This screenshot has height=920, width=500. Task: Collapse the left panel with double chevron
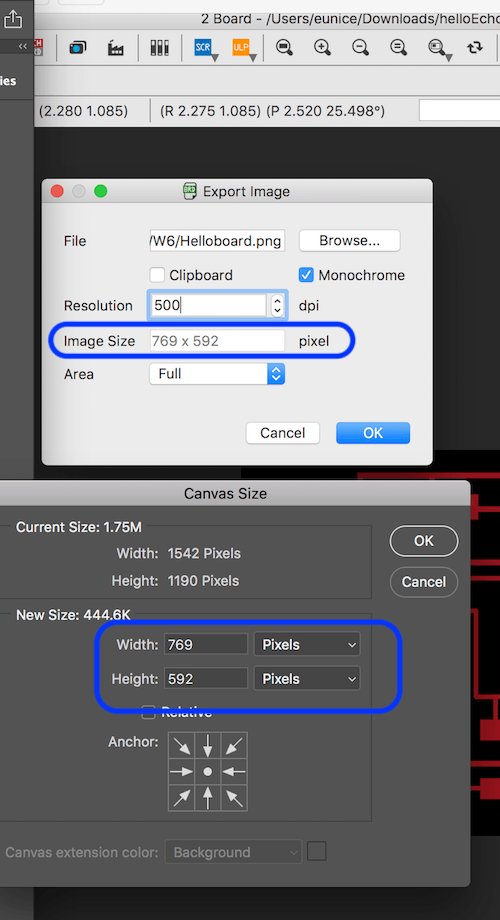23,46
